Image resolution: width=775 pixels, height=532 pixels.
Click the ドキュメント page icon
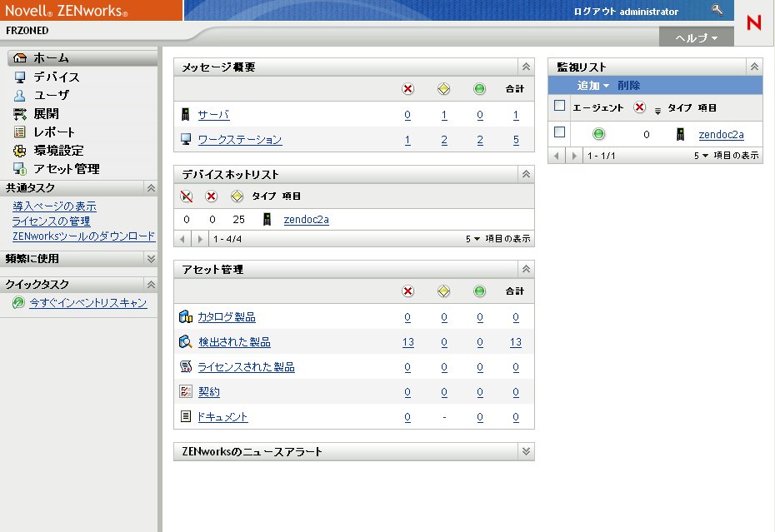tap(186, 416)
